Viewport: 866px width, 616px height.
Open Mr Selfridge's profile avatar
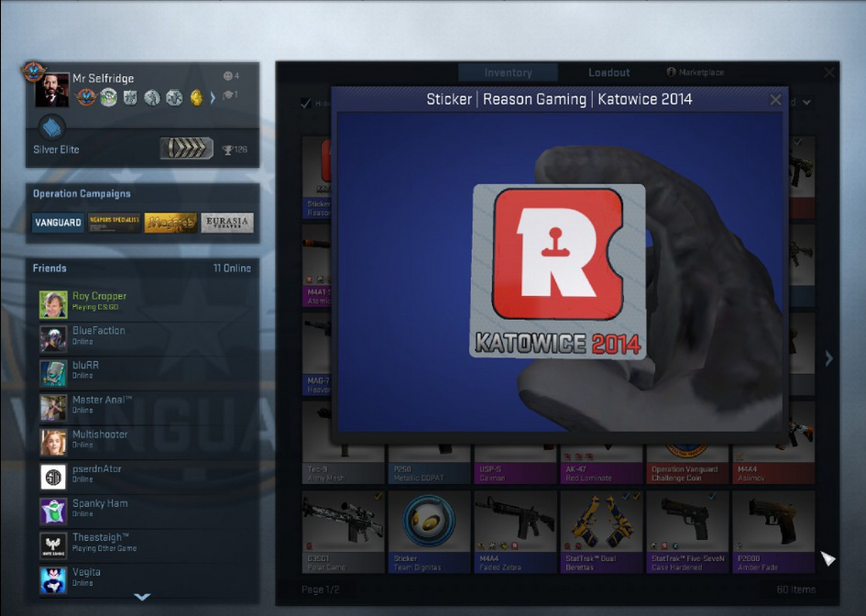(x=52, y=90)
